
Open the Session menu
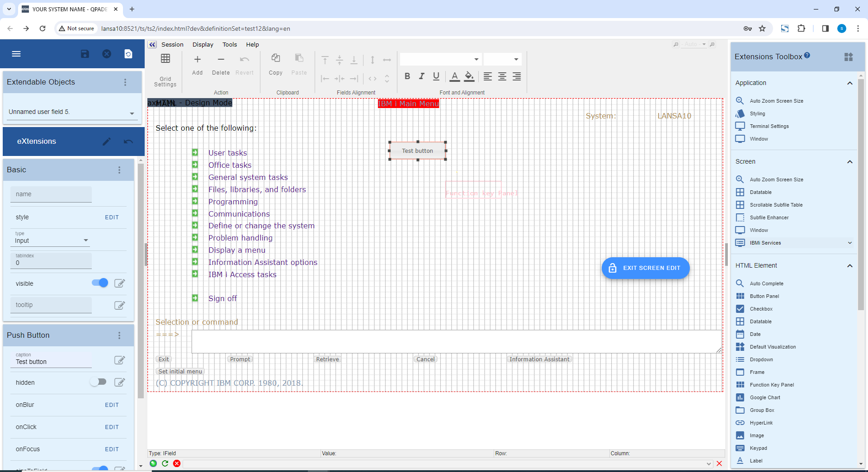click(x=172, y=44)
